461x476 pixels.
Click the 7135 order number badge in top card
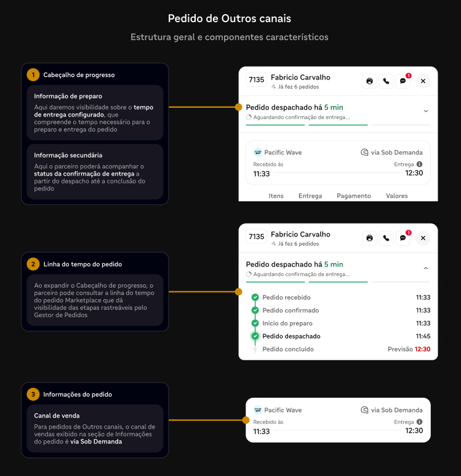(x=257, y=79)
